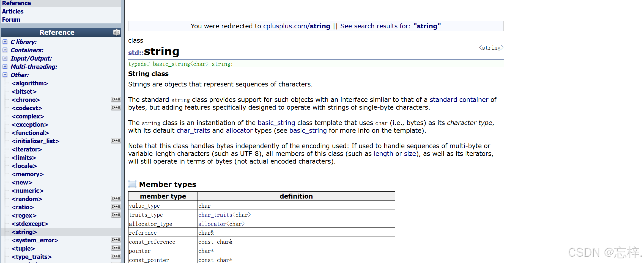Open the <exception> header reference

pyautogui.click(x=30, y=124)
